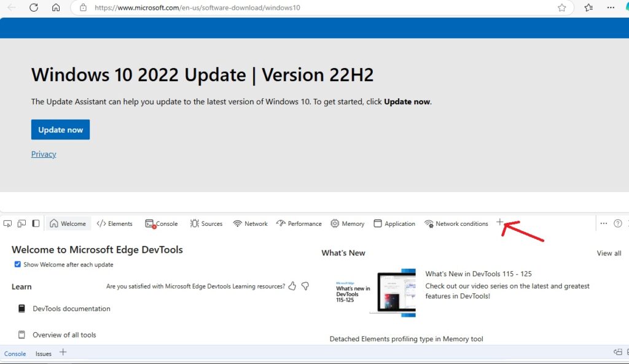Open the Network tab

251,223
